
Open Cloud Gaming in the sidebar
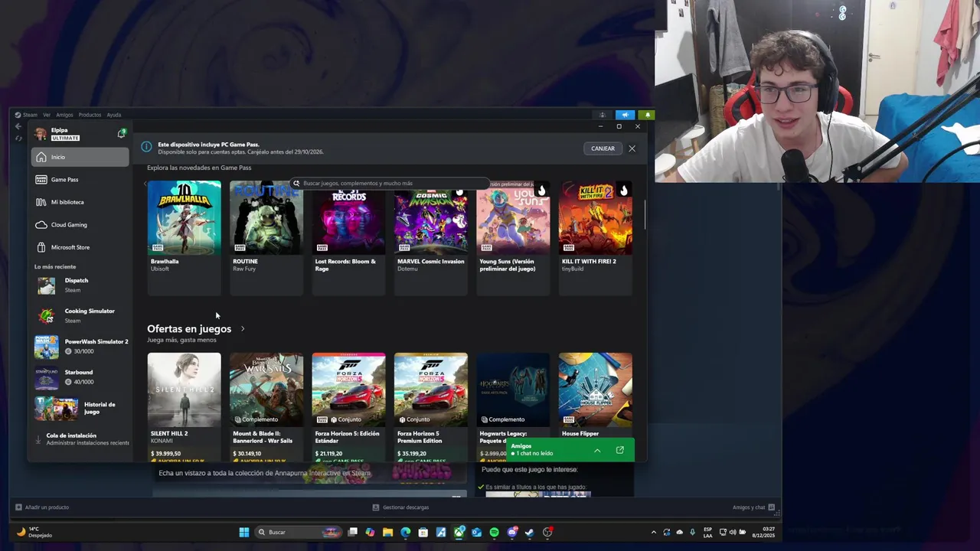point(80,225)
